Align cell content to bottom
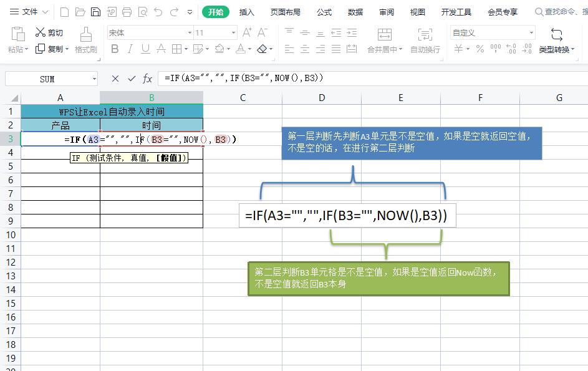The width and height of the screenshot is (588, 371). point(321,32)
